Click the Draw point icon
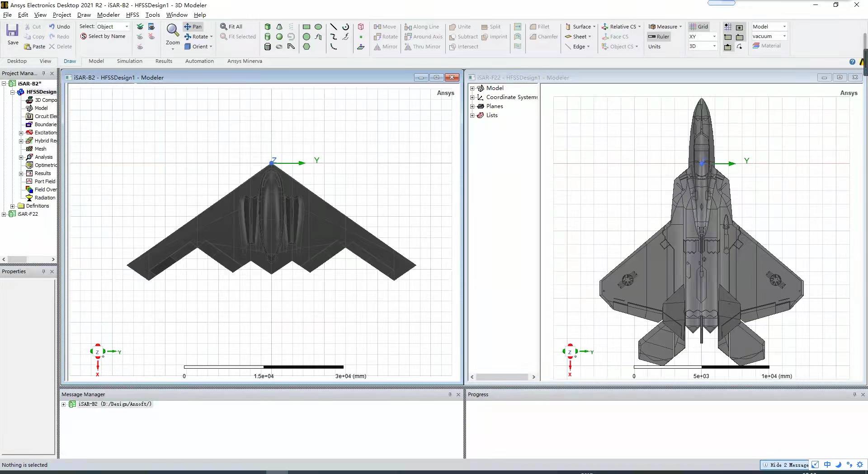868x474 pixels. (361, 37)
